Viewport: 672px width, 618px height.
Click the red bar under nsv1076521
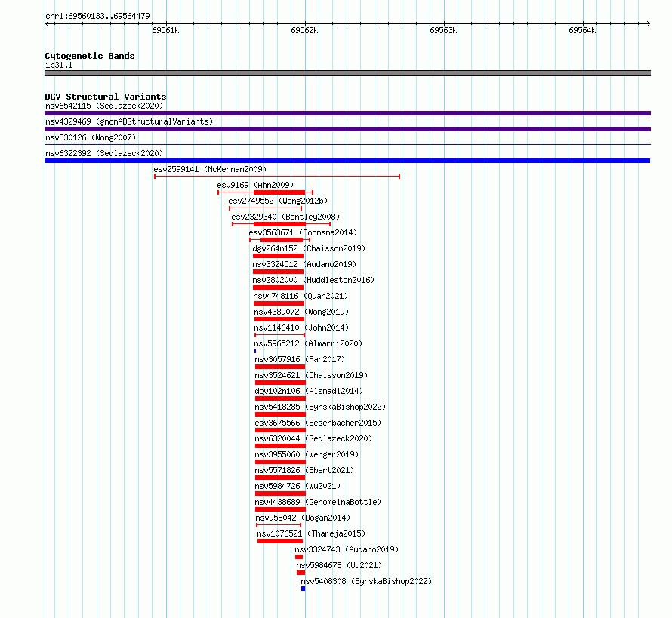pos(280,541)
